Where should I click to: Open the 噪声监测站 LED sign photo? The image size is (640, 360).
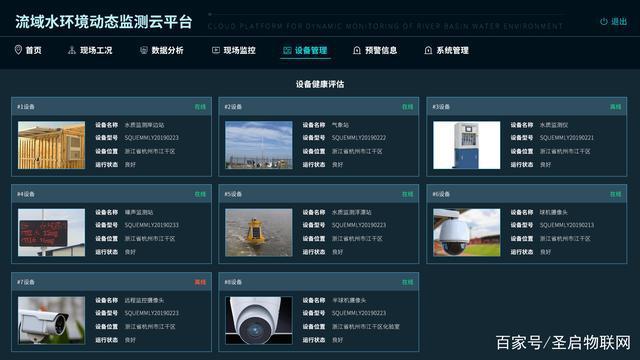(x=51, y=232)
